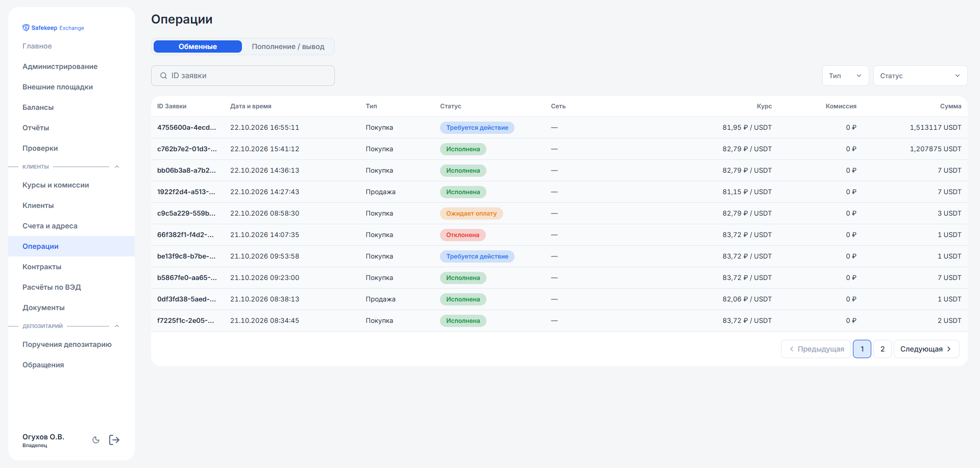
Task: Open the Тип filter dropdown
Action: point(845,76)
